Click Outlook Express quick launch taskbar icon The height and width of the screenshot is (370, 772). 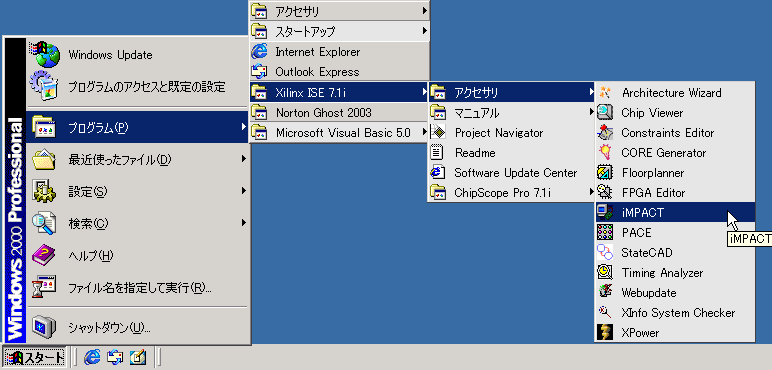click(x=115, y=357)
